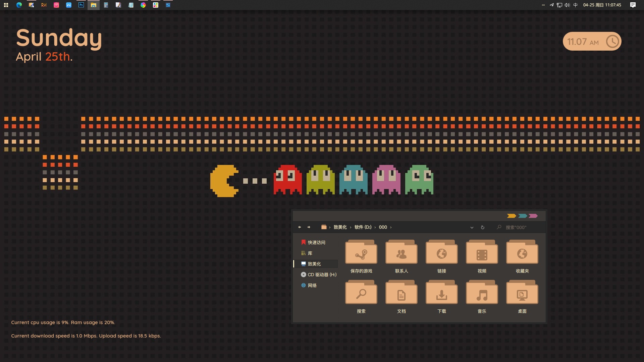Click the Explorer back arrow
644x362 pixels.
pyautogui.click(x=300, y=227)
